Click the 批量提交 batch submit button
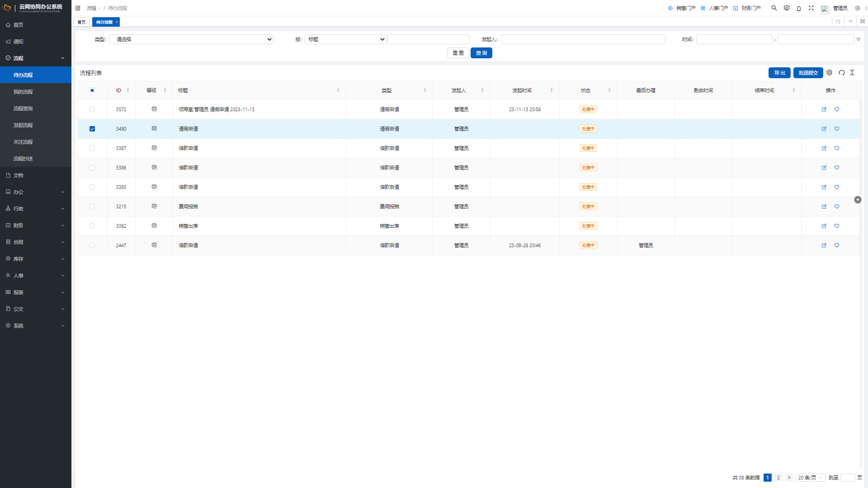The image size is (868, 488). (808, 73)
